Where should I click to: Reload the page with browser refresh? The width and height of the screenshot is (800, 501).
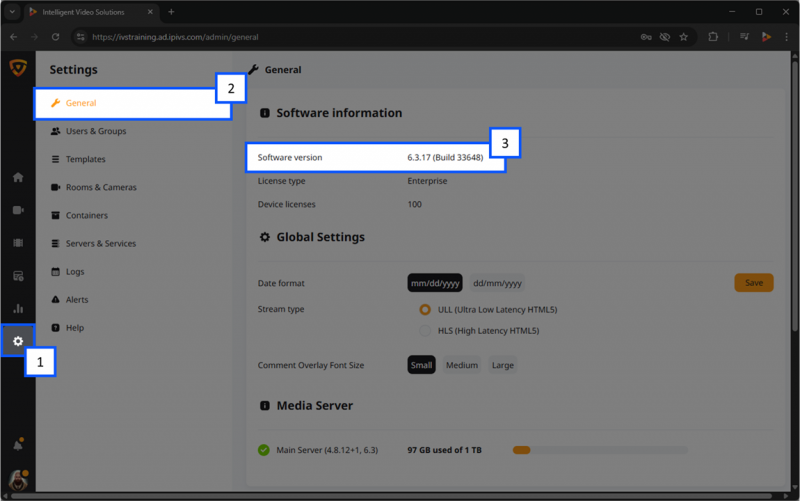56,37
